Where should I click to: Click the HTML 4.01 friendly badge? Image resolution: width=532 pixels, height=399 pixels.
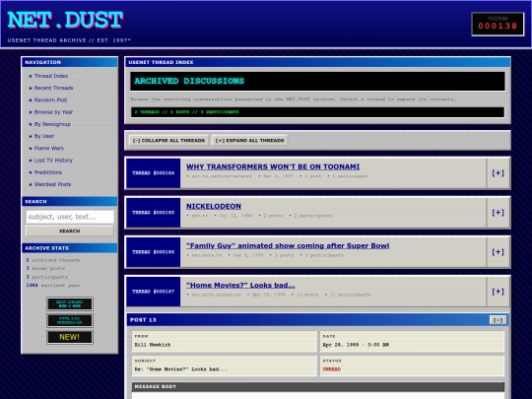70,320
